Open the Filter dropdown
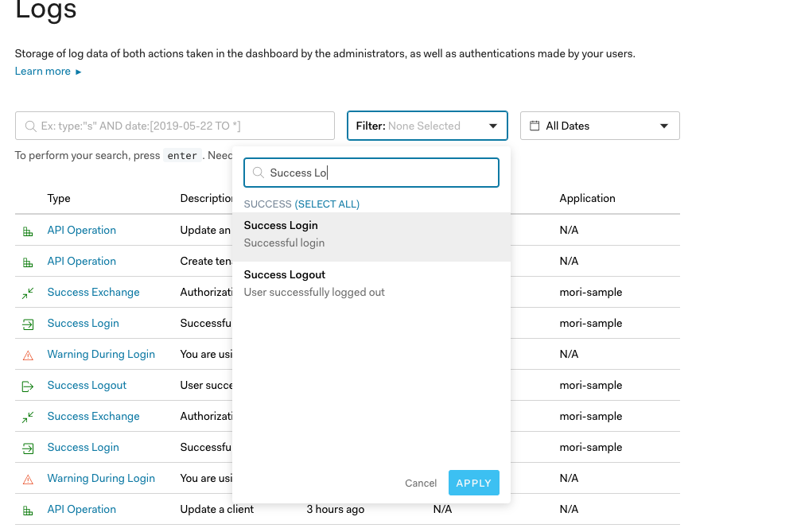The height and width of the screenshot is (532, 797). [427, 126]
